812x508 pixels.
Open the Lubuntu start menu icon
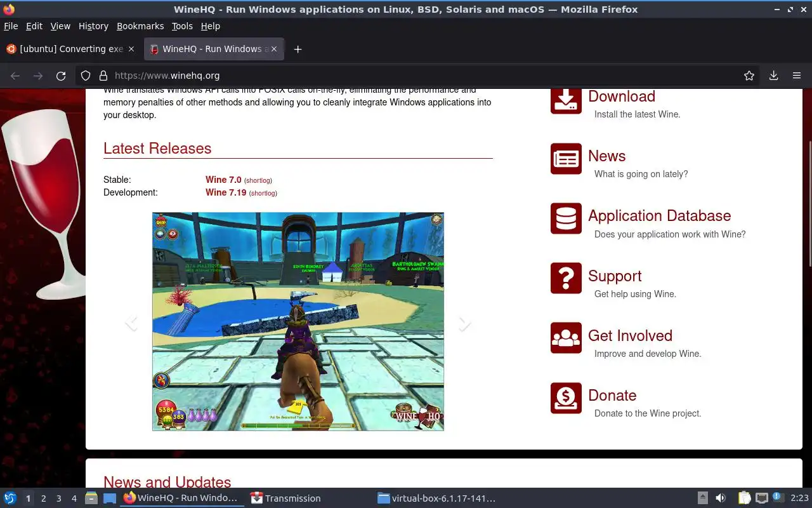(10, 498)
